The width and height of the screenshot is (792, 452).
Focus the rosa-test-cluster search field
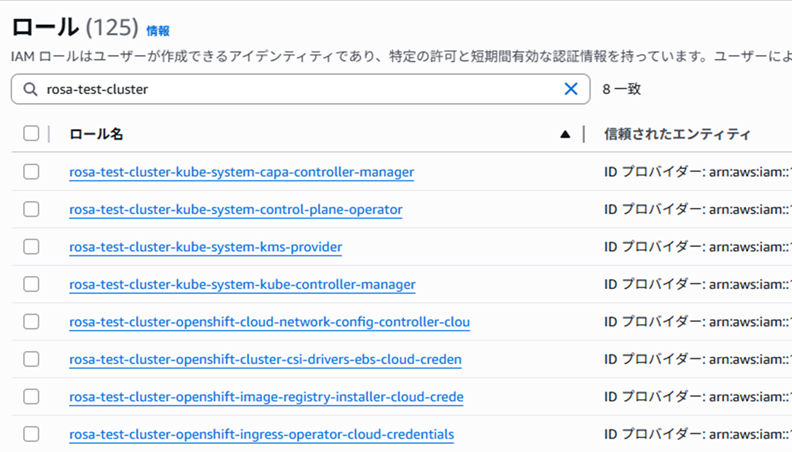[x=300, y=89]
